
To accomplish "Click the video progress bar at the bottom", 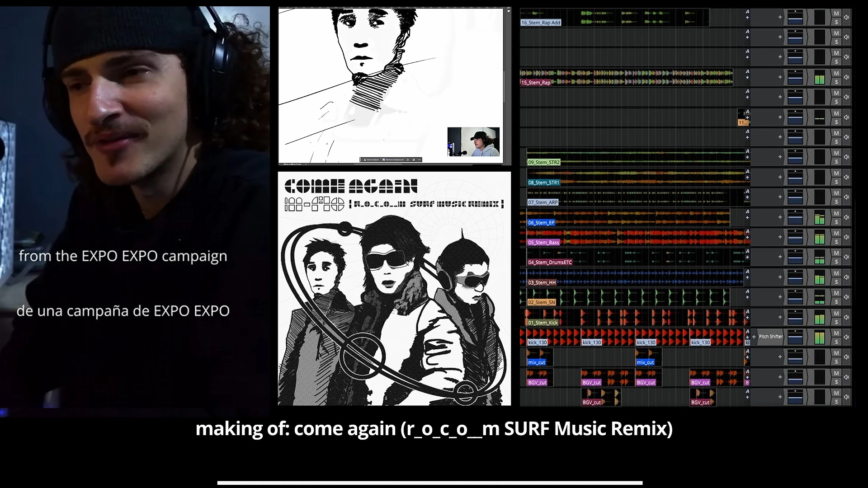I will pos(429,483).
